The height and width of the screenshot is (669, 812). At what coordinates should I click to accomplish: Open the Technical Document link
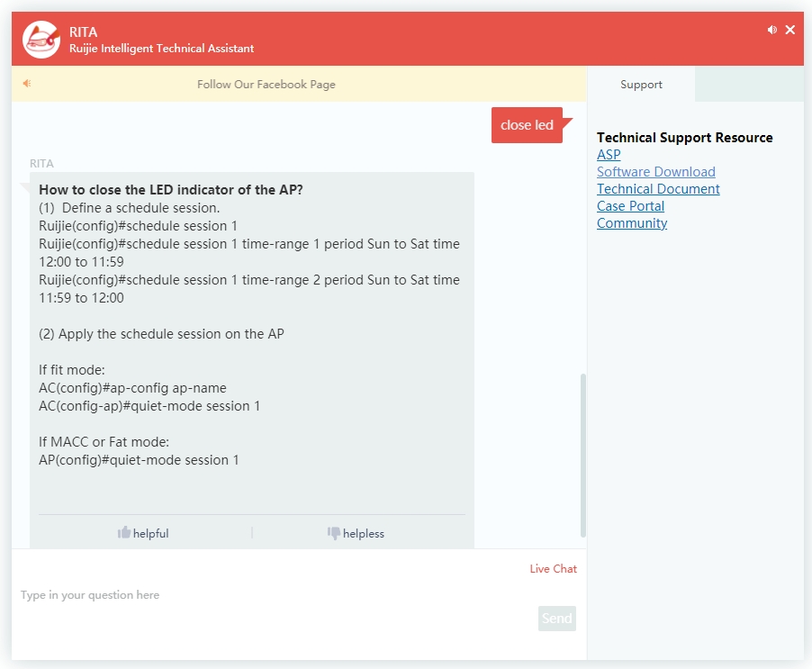tap(658, 189)
